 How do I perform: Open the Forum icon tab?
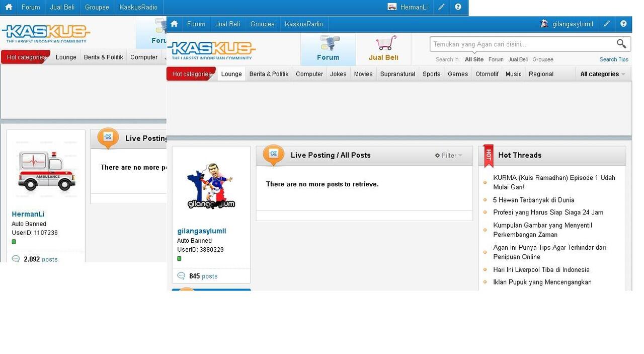click(x=328, y=49)
